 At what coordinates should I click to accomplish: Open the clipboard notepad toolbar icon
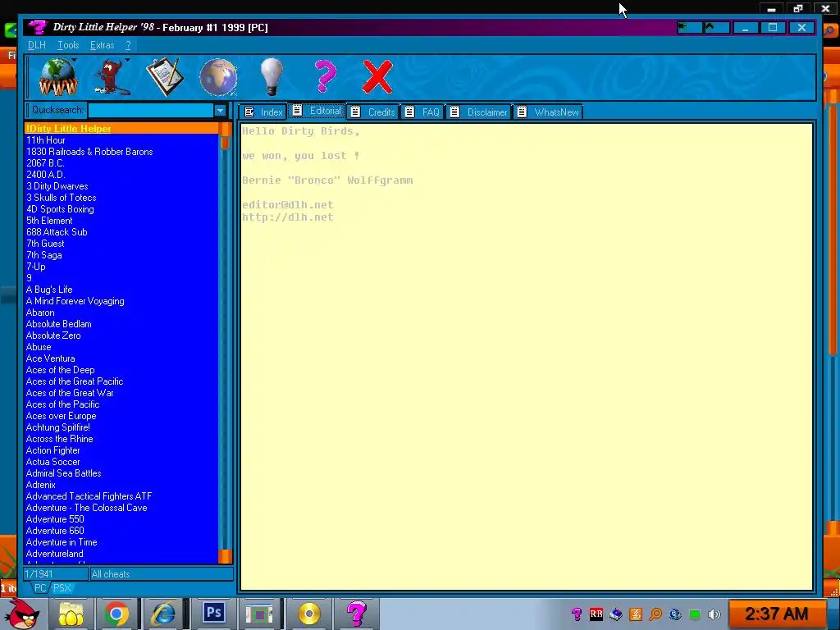coord(165,77)
